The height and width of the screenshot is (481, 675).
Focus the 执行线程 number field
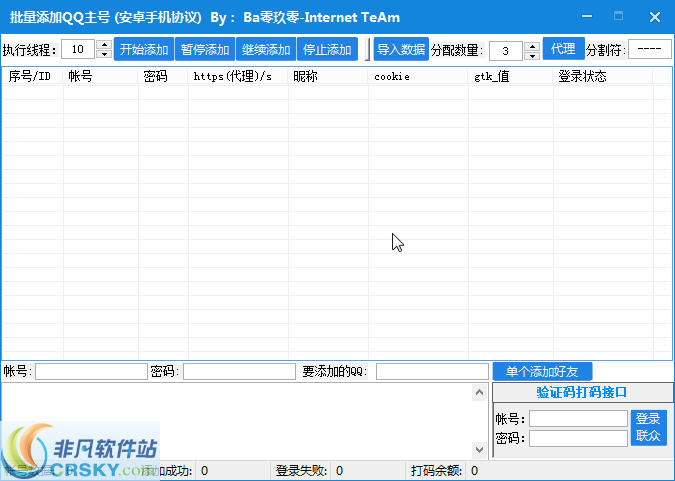(78, 50)
